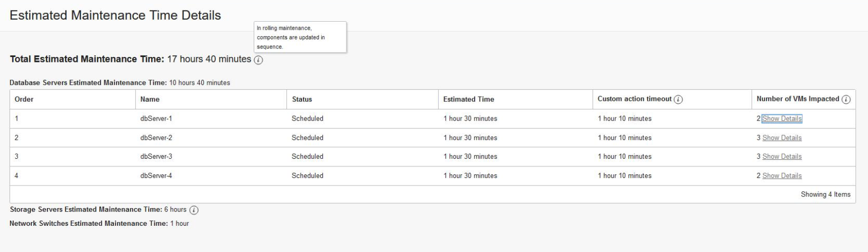Click Scheduled status of dbServer-1

pos(307,119)
